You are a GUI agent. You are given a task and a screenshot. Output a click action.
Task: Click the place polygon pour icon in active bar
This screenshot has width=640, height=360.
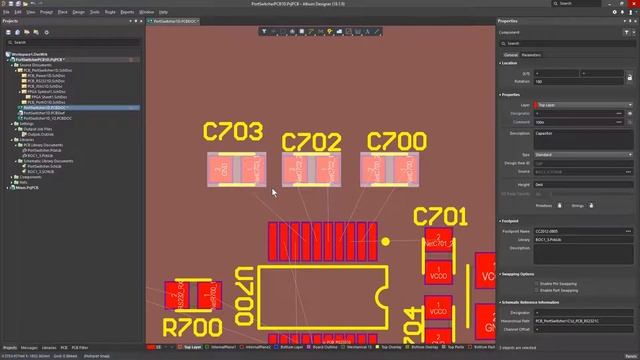(x=339, y=31)
